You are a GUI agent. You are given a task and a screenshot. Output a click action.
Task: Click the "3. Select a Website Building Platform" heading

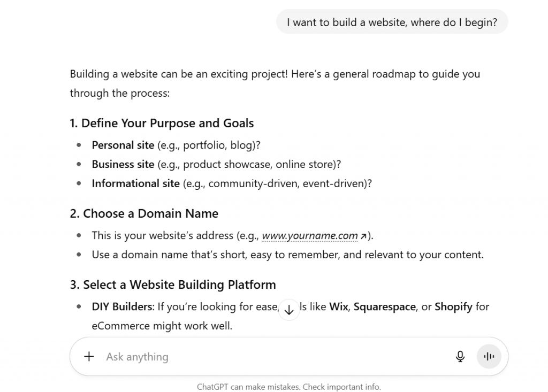pos(173,285)
